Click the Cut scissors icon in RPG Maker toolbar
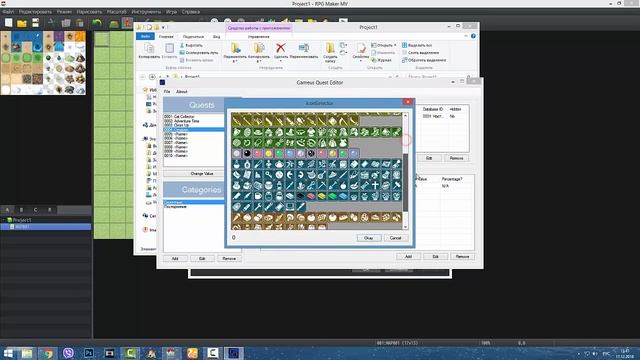The image size is (640, 360). pyautogui.click(x=51, y=23)
